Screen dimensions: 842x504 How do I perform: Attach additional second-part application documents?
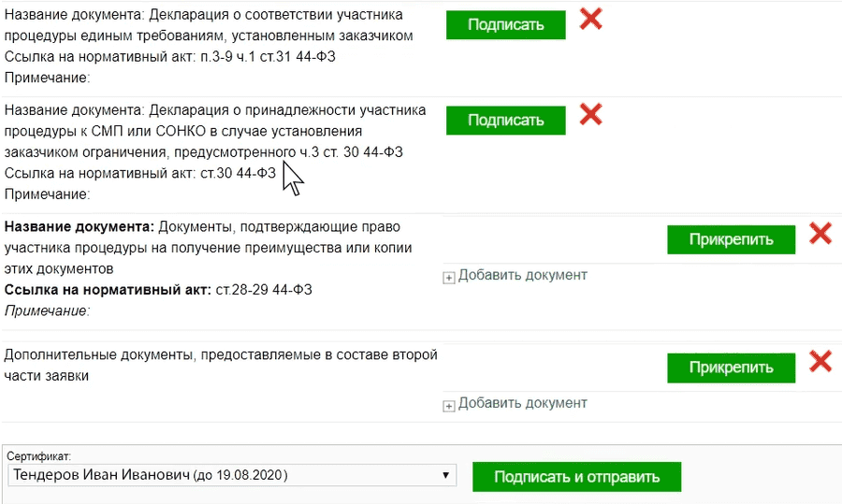(731, 368)
